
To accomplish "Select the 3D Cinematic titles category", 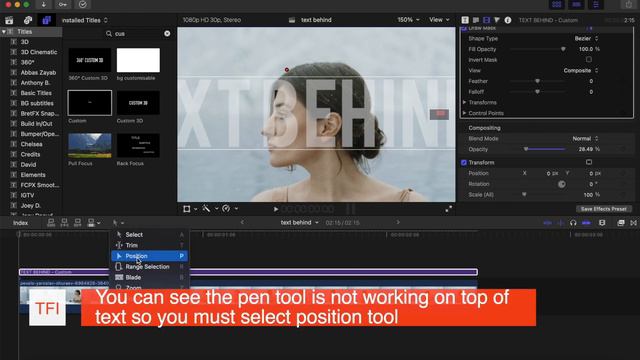I will 39,52.
